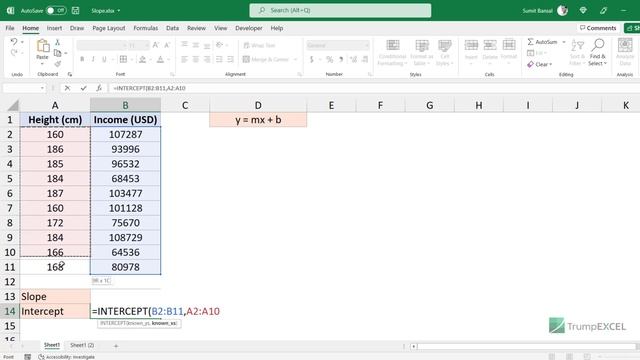Click the Accounting dollar format icon
Screen dimensions: 640x360
312,60
